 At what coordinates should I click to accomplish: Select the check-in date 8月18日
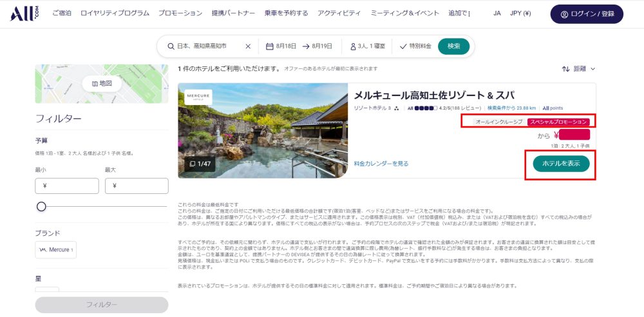tap(286, 46)
